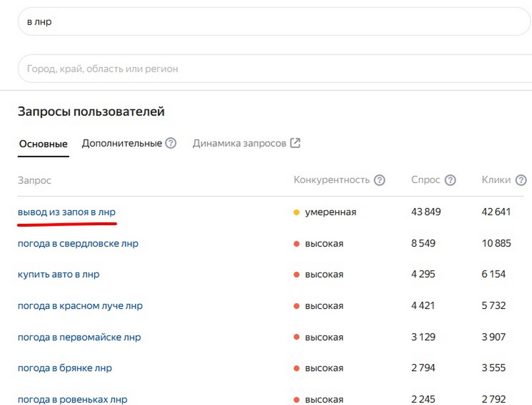Viewport: 532px width, 405px height.
Task: Click help icon next to Спрос column
Action: (x=450, y=180)
